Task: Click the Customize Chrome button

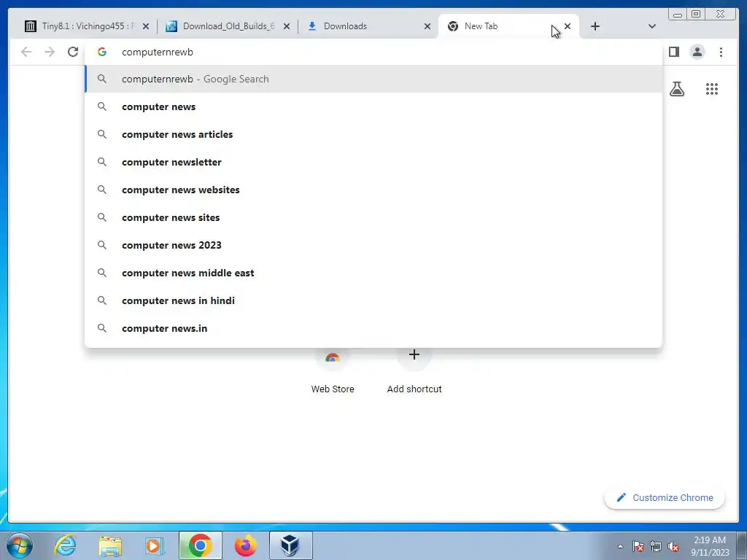Action: click(x=665, y=497)
